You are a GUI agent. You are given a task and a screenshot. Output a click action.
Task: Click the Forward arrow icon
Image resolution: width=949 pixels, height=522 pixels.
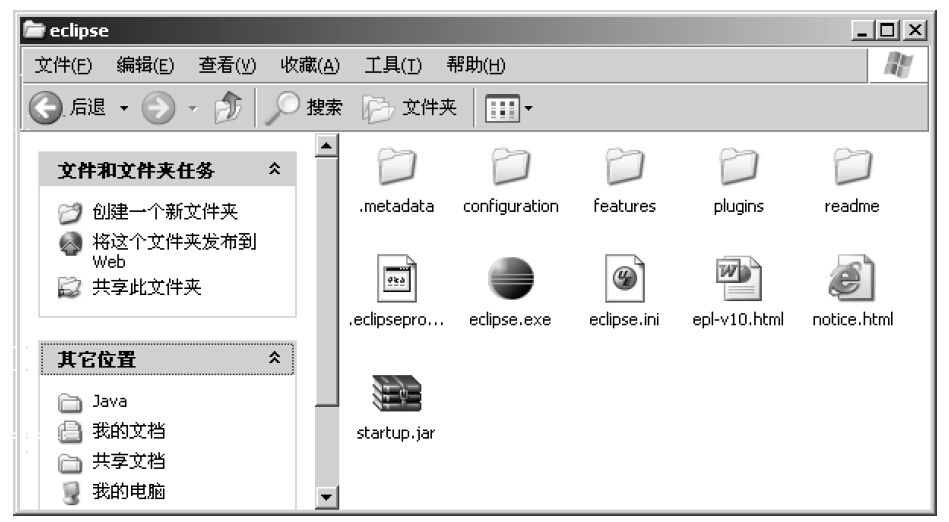[159, 108]
